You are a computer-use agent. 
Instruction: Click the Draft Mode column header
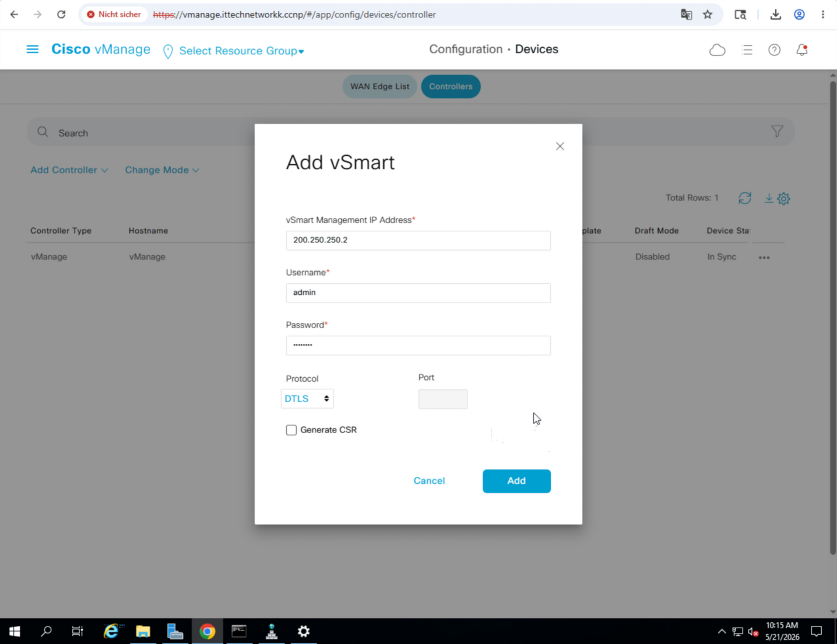(656, 231)
